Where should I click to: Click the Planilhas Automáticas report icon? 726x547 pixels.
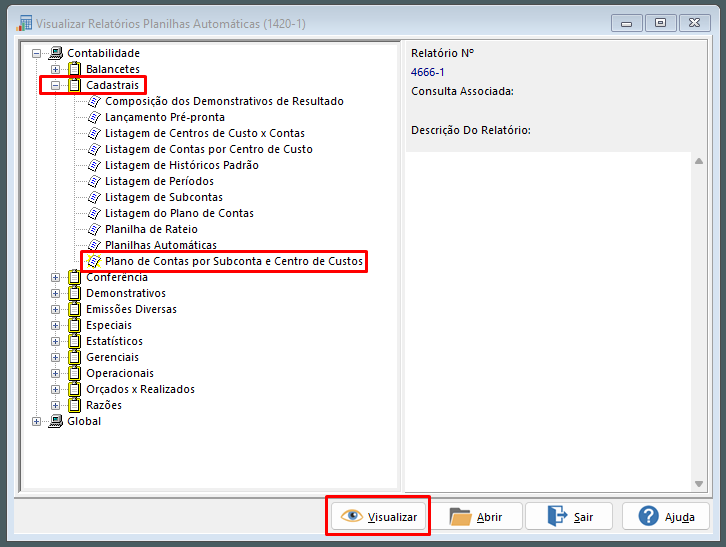click(x=94, y=245)
